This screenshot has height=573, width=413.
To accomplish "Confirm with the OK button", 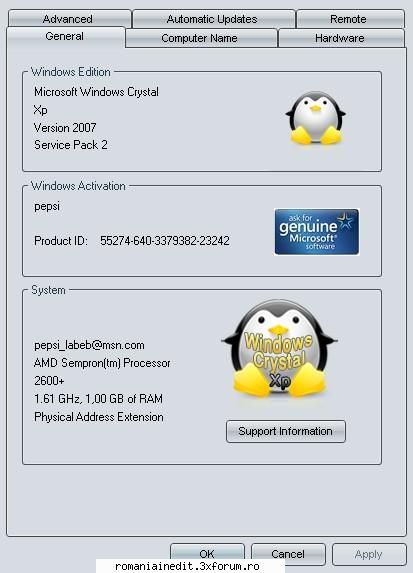I will [x=207, y=554].
